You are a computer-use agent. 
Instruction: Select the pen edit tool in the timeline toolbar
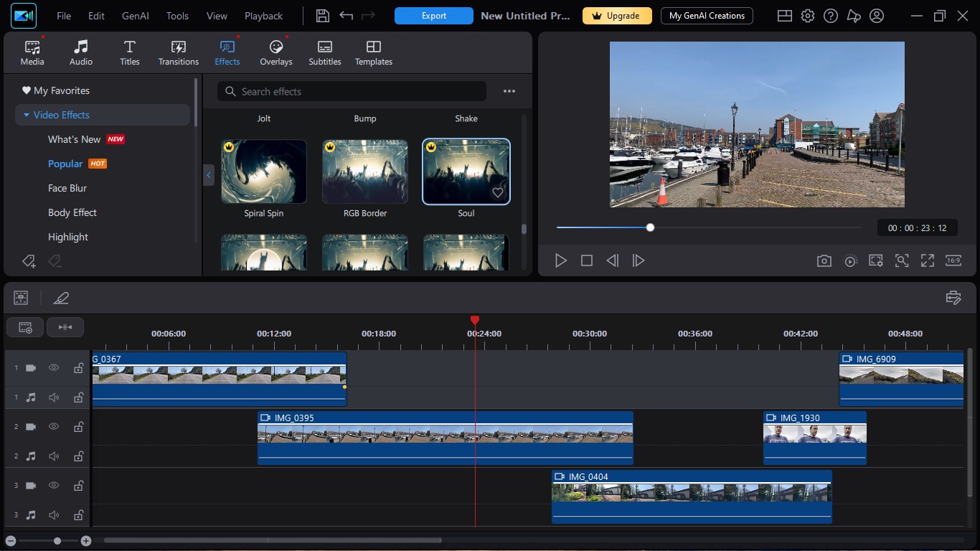[61, 298]
